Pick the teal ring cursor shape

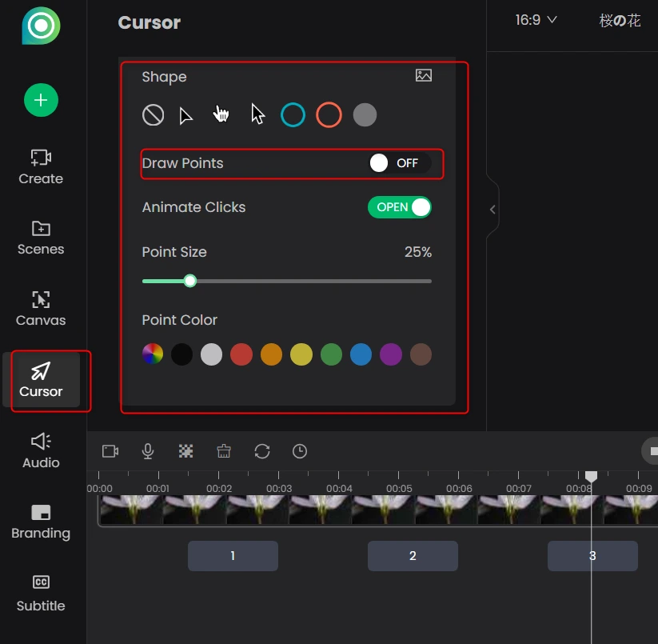click(293, 115)
